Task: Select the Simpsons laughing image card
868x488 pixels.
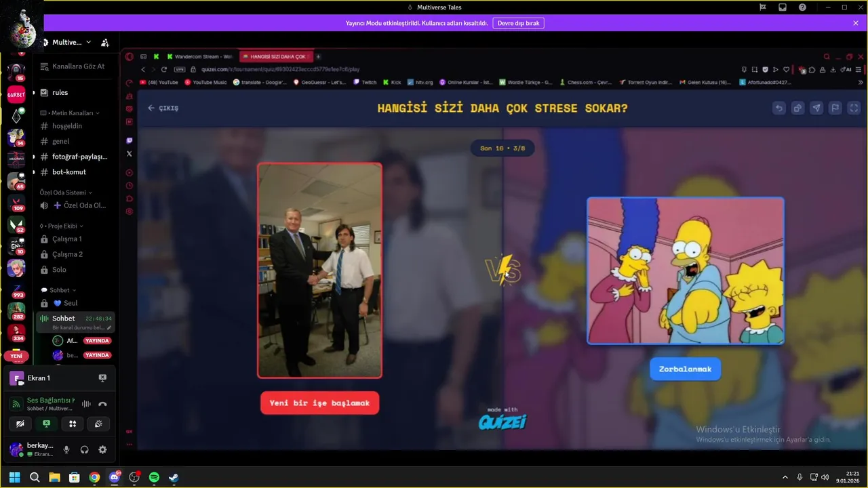Action: (x=686, y=270)
